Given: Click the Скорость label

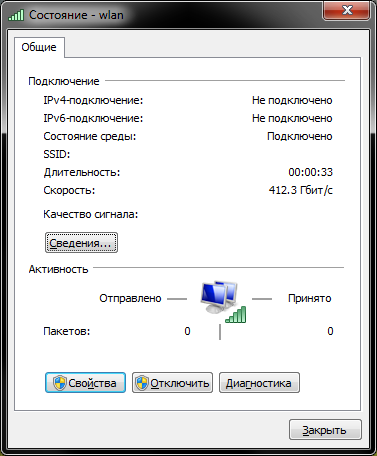Looking at the screenshot, I should coord(69,190).
